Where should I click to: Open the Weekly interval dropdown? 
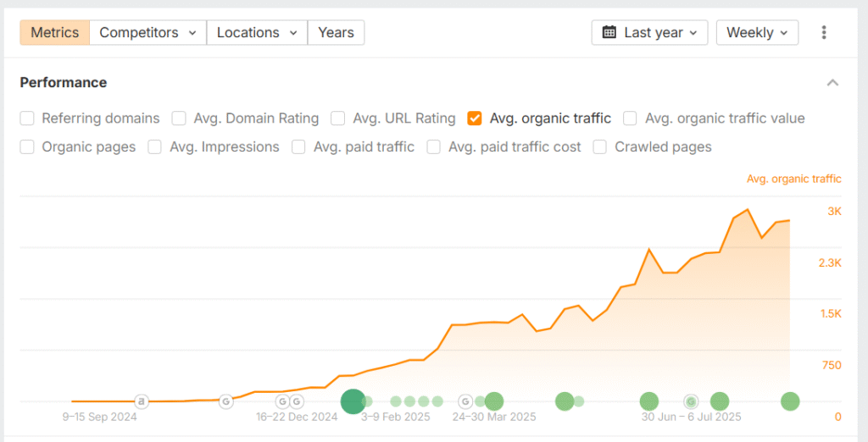click(x=757, y=33)
